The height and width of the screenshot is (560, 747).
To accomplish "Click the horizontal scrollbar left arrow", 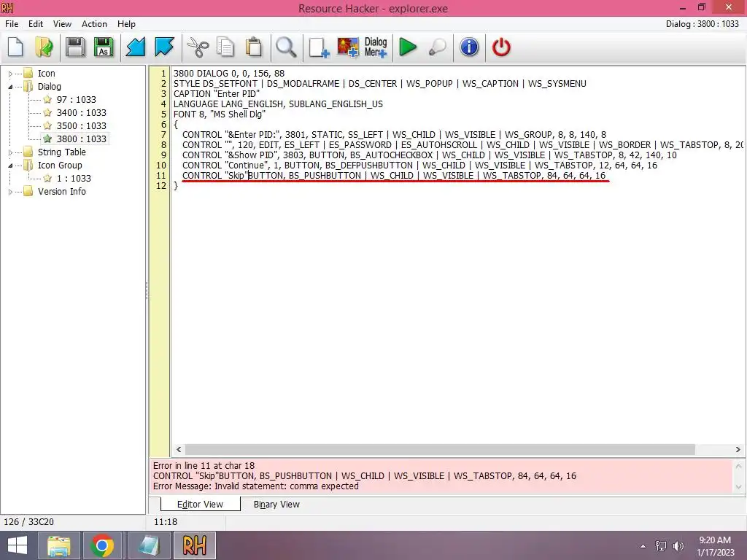I will click(x=179, y=449).
